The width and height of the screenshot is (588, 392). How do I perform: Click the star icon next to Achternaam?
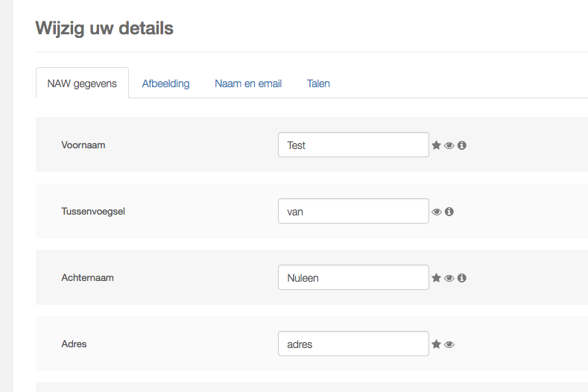tap(436, 278)
